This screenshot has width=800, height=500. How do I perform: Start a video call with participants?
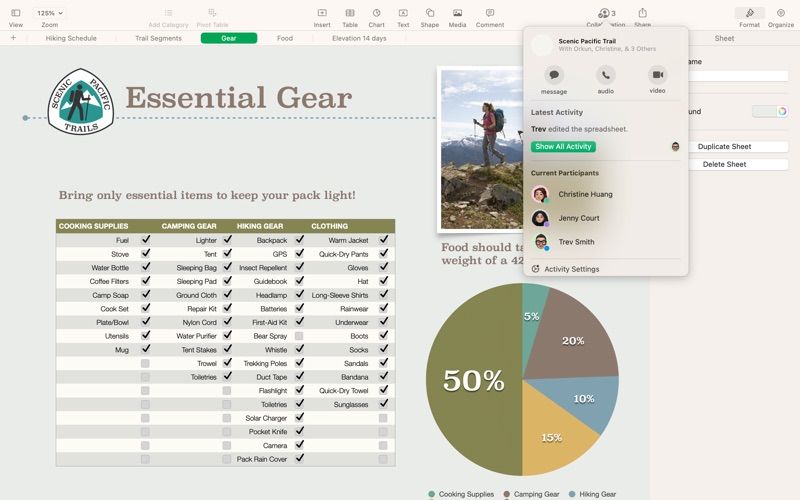[657, 75]
